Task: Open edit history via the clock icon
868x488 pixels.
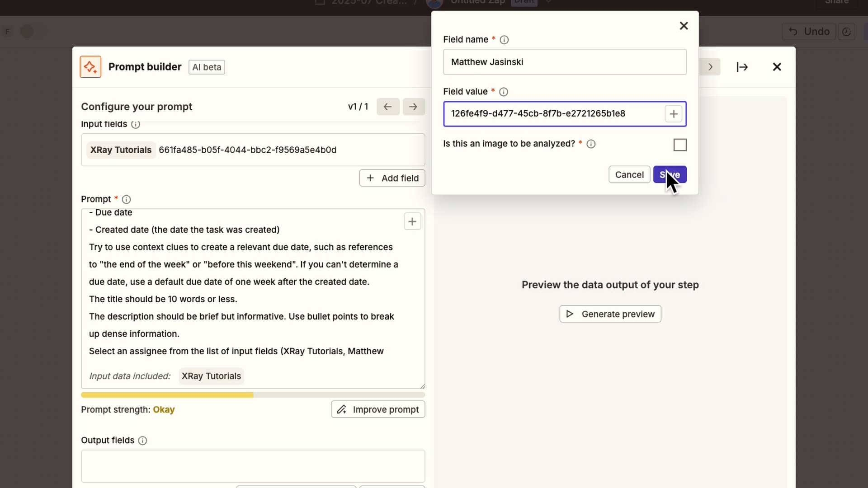Action: 847,32
